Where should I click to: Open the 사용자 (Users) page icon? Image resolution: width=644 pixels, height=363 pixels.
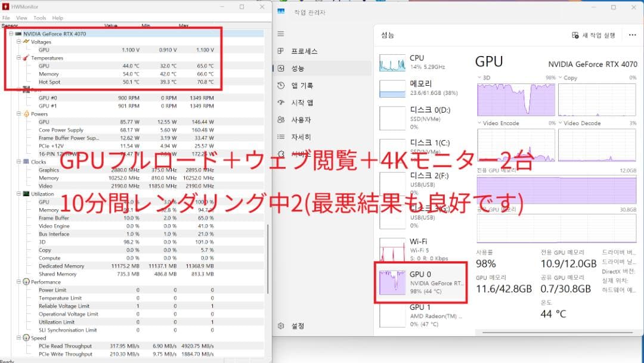tap(280, 119)
